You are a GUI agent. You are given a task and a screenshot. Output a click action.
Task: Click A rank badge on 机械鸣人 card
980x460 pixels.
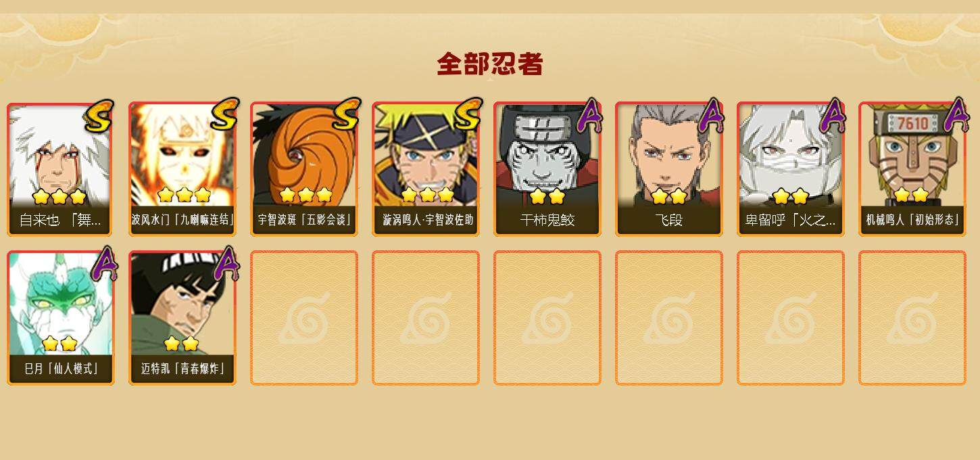point(956,115)
